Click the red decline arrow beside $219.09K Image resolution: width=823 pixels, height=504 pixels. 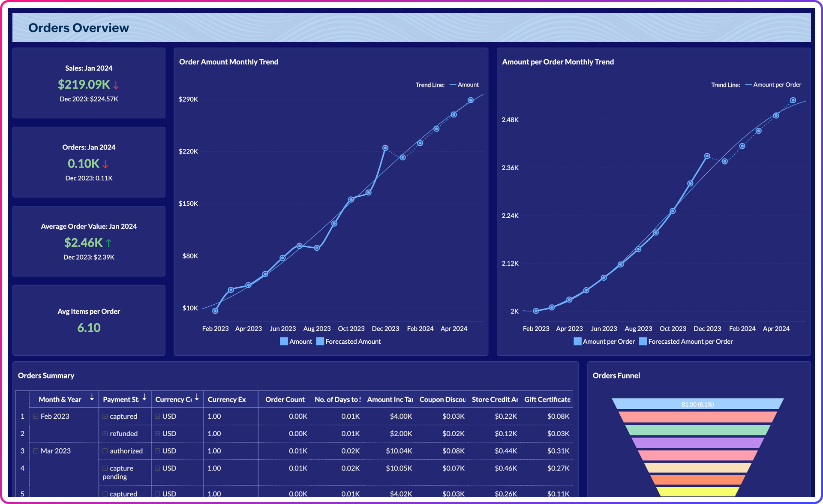pos(116,85)
